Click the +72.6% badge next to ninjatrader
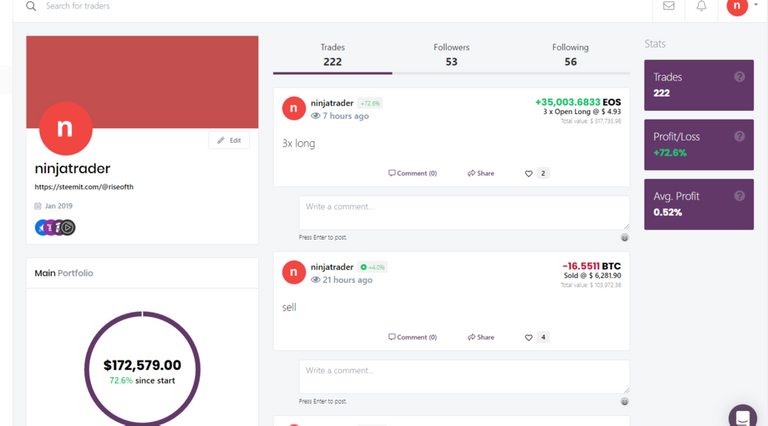Screen dimensions: 768x426 tap(370, 103)
